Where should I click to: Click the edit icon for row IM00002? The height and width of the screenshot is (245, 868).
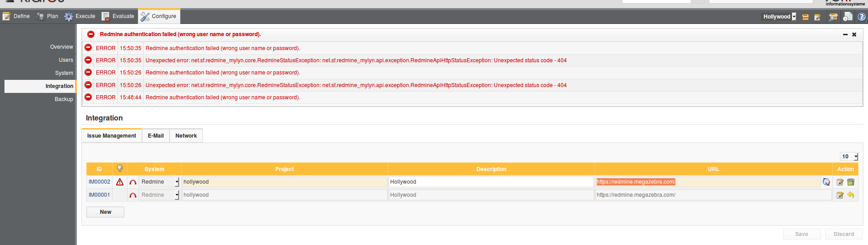(x=840, y=182)
